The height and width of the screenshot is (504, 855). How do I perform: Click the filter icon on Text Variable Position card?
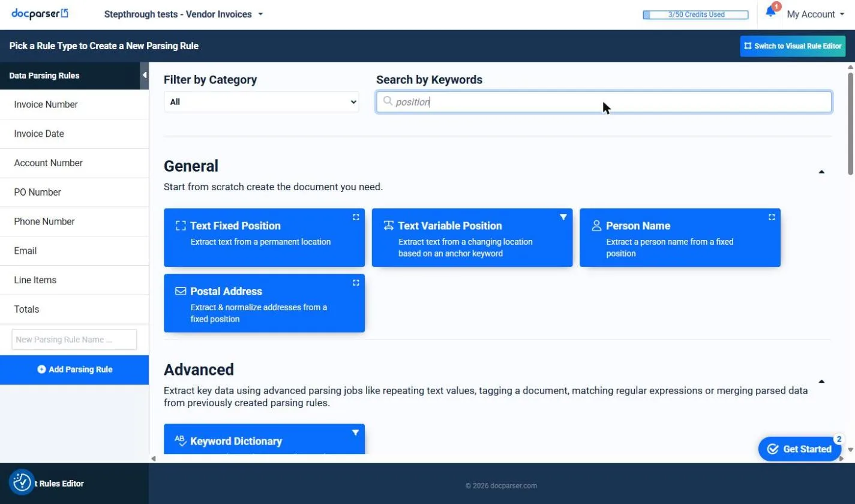pyautogui.click(x=563, y=217)
